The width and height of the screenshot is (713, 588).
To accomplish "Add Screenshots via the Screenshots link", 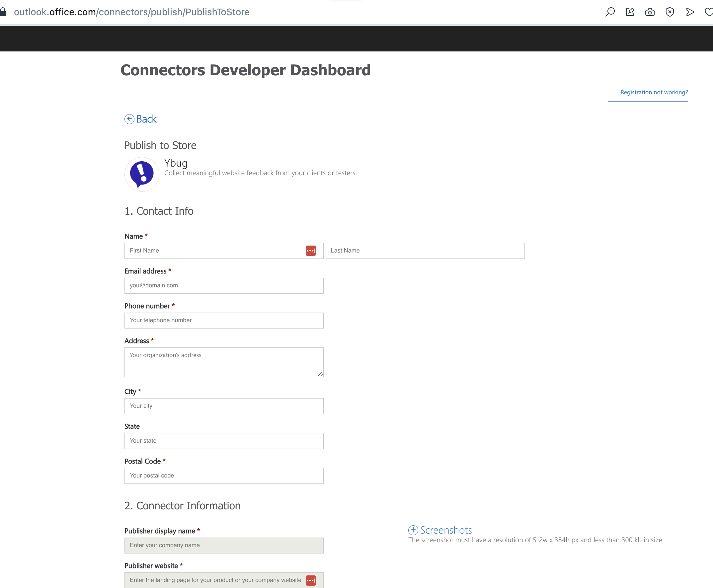I will tap(446, 530).
